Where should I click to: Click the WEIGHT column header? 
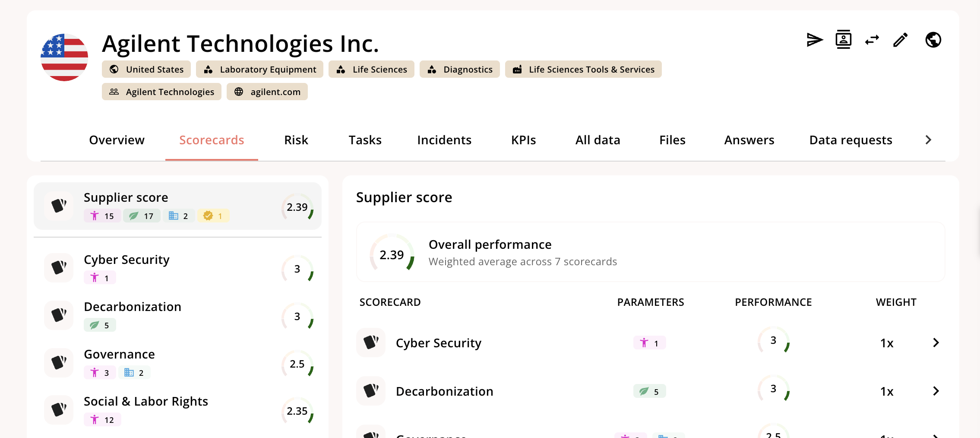tap(896, 302)
